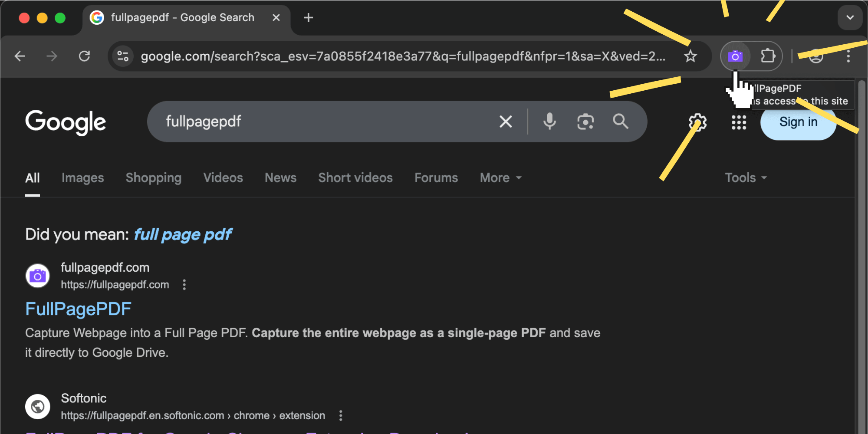
Task: Click the Google favicon in tab
Action: (x=97, y=17)
